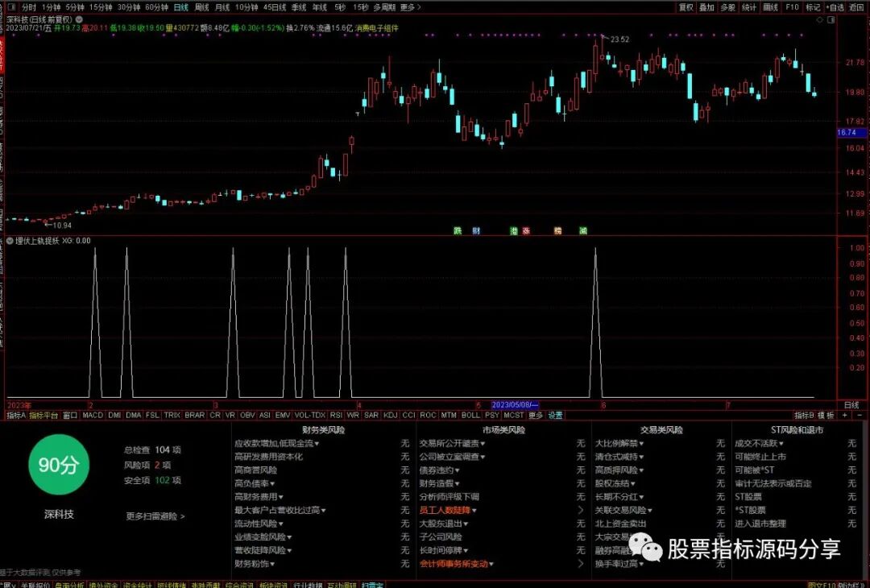The image size is (870, 588).
Task: Select the 60分钟 period
Action: pyautogui.click(x=156, y=7)
